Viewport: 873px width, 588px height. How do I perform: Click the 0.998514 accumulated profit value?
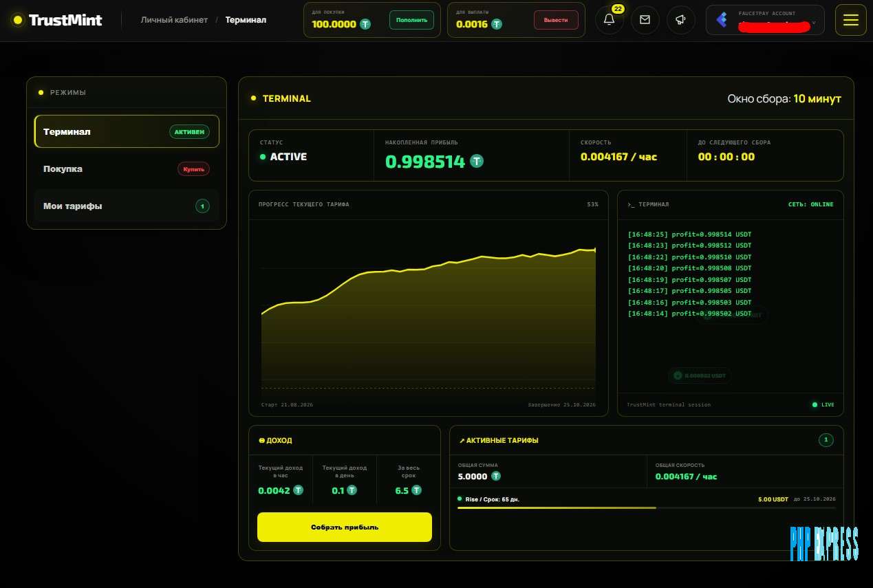coord(425,162)
